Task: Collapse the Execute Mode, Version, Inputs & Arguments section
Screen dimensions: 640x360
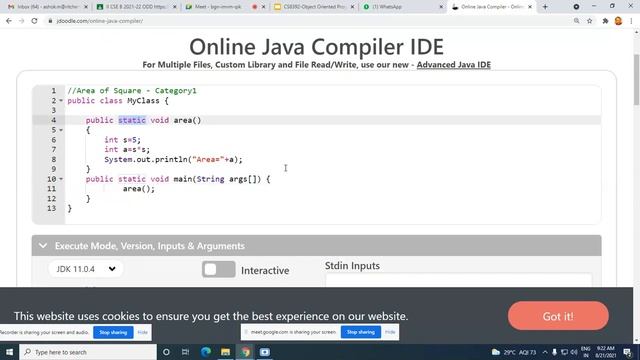Action: [43, 246]
